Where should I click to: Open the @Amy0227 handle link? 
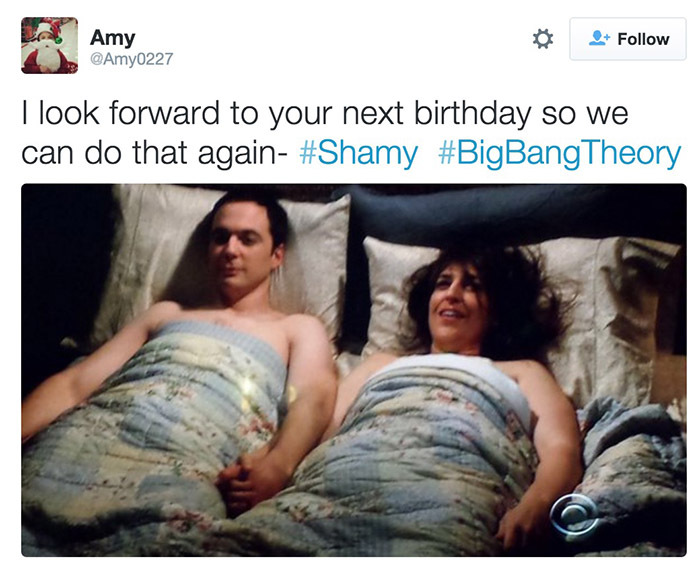[132, 59]
